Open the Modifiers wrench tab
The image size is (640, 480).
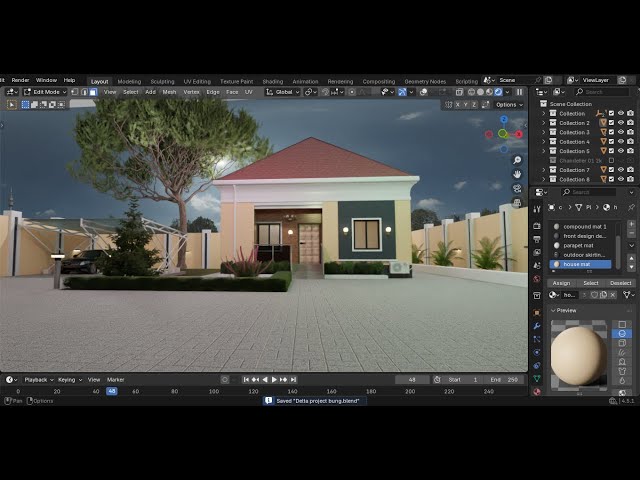pos(537,326)
